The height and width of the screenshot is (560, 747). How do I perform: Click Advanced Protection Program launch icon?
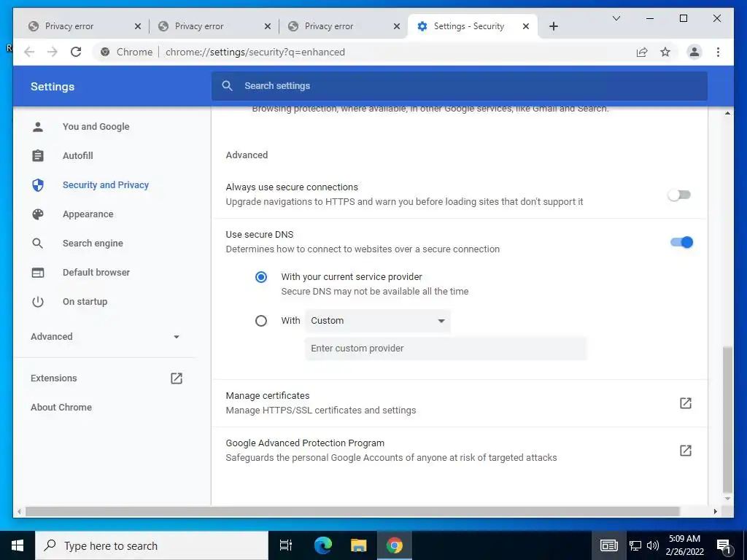click(685, 451)
